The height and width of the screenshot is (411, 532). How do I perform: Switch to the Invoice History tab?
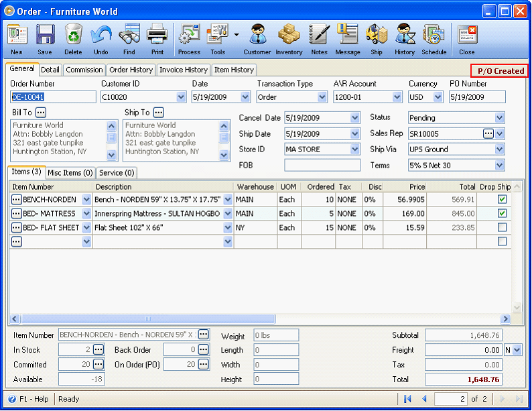[183, 70]
